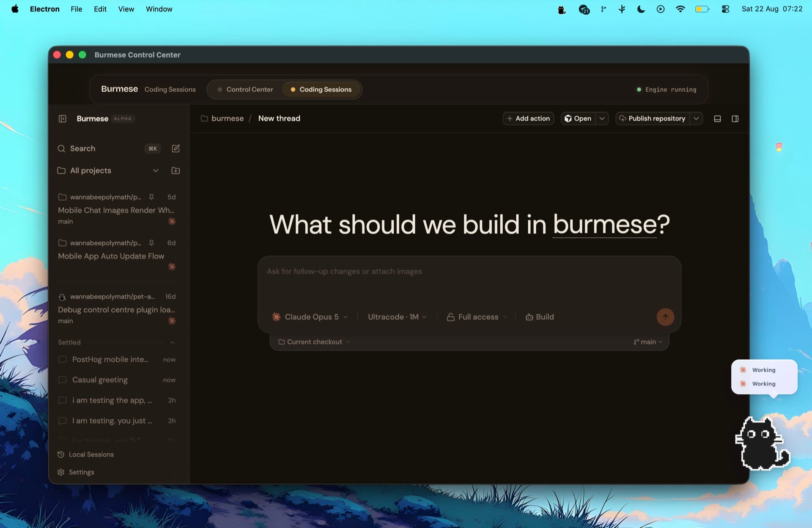Image resolution: width=812 pixels, height=528 pixels.
Task: Click the pin icon on Mobile App Auto Update thread
Action: 151,243
